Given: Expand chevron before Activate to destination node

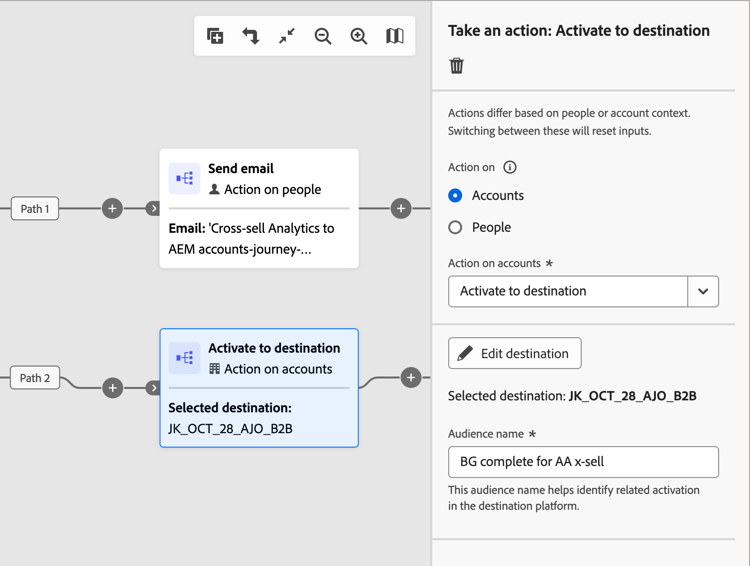Looking at the screenshot, I should tap(153, 388).
